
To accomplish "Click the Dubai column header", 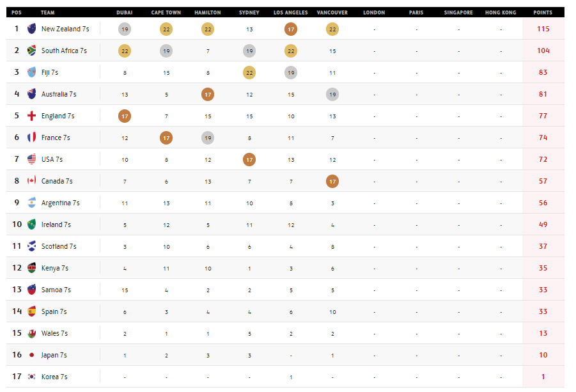I will [x=125, y=13].
